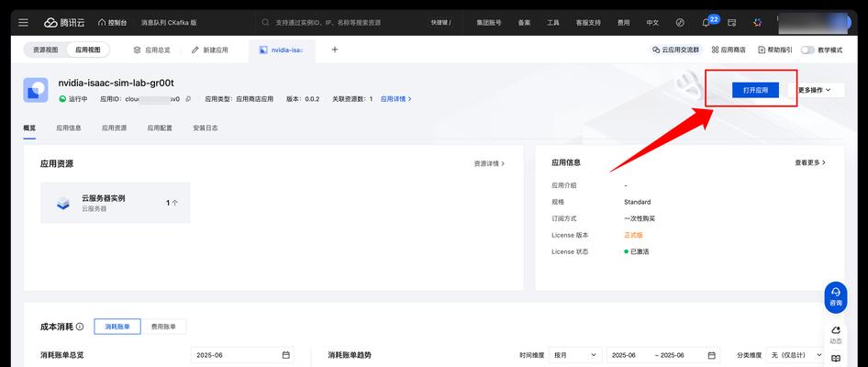Open 应用商店
Image resolution: width=868 pixels, height=367 pixels.
point(729,50)
